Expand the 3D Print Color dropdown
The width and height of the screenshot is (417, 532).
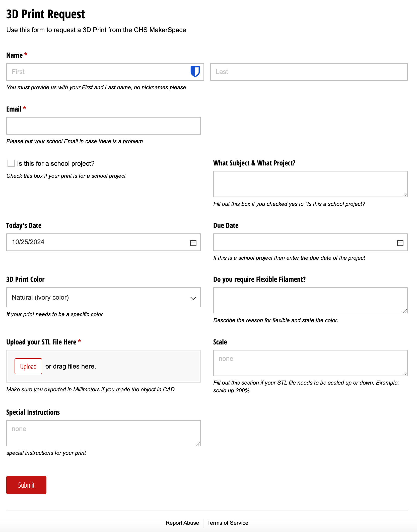click(x=103, y=297)
